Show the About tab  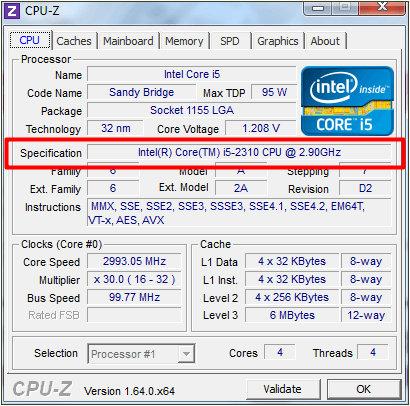click(x=325, y=41)
